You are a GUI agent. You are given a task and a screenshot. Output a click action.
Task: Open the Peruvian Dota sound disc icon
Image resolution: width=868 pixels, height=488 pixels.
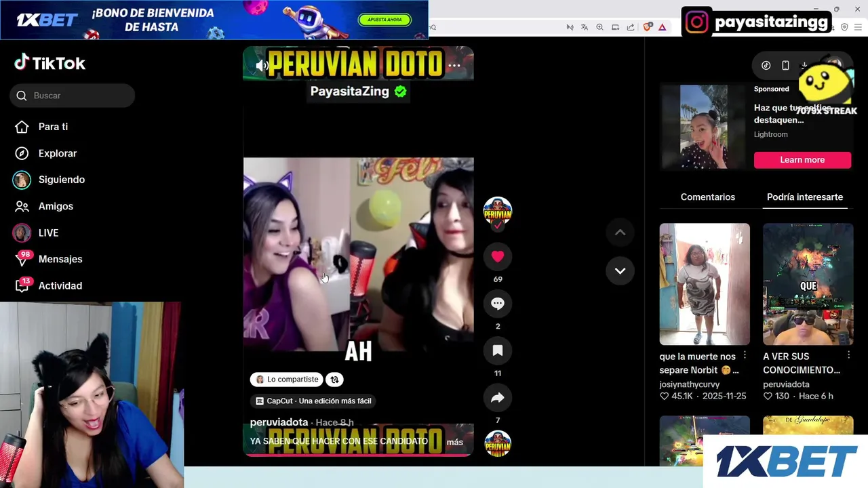[498, 444]
